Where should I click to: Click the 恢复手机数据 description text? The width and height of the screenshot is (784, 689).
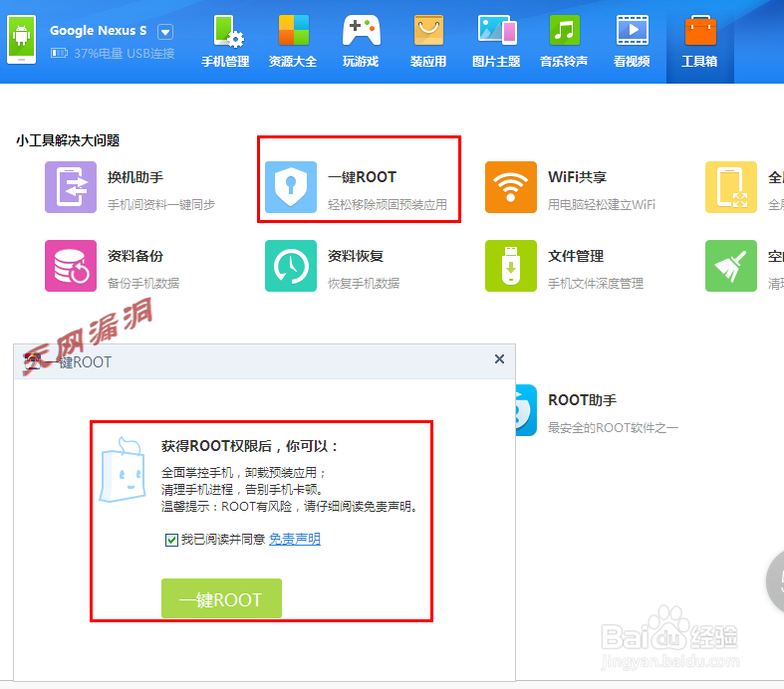click(x=364, y=284)
